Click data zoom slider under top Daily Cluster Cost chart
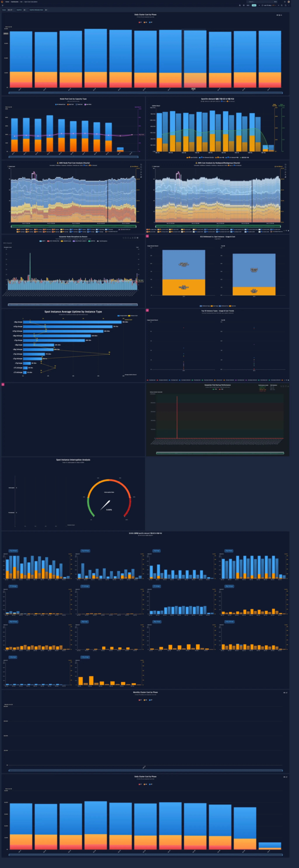The image size is (299, 868). [145, 93]
